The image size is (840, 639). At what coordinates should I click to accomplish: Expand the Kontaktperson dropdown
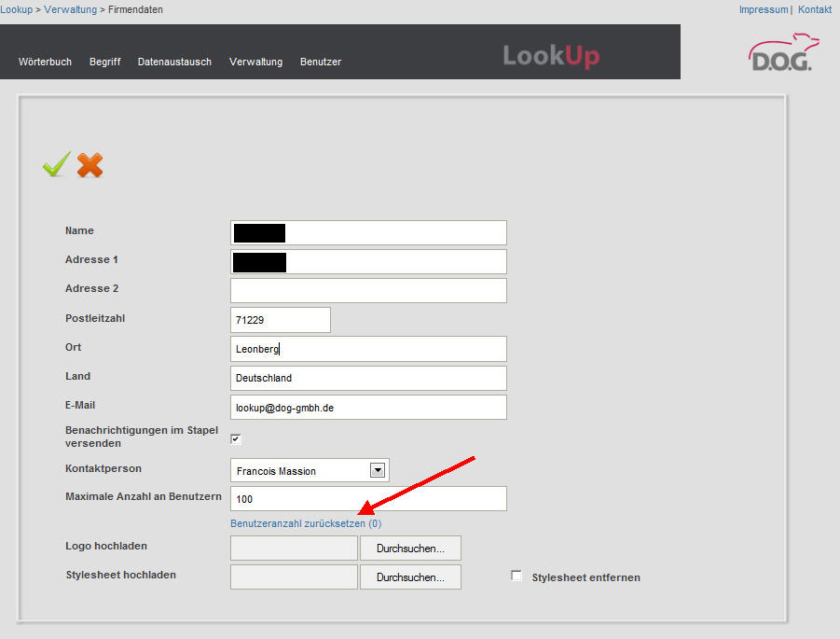378,470
